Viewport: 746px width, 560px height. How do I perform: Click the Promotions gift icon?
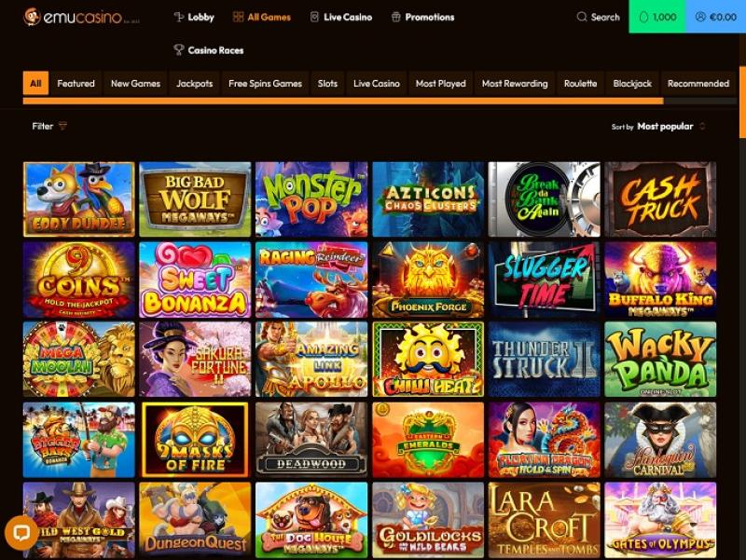395,17
